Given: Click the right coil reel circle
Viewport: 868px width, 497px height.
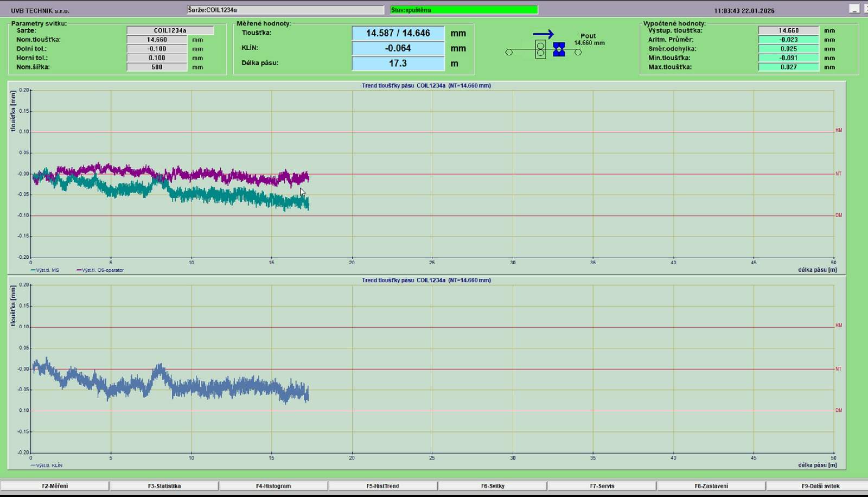Looking at the screenshot, I should (x=578, y=52).
